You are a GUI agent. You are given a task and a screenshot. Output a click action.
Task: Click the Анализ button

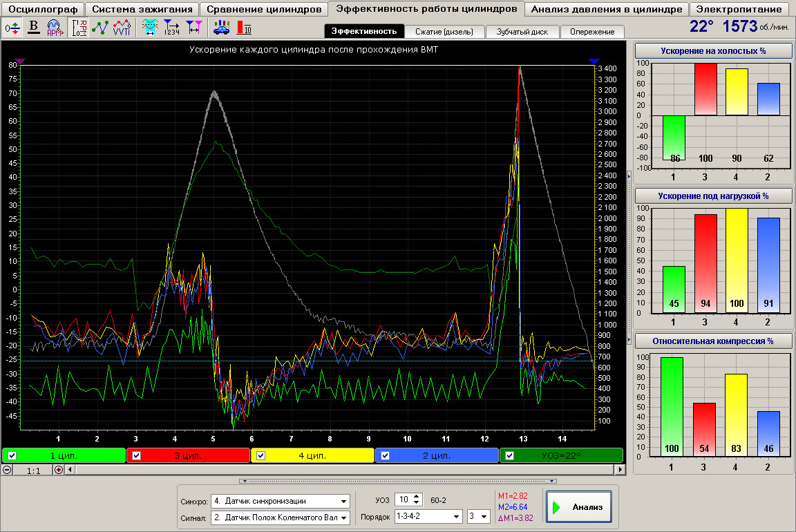579,506
